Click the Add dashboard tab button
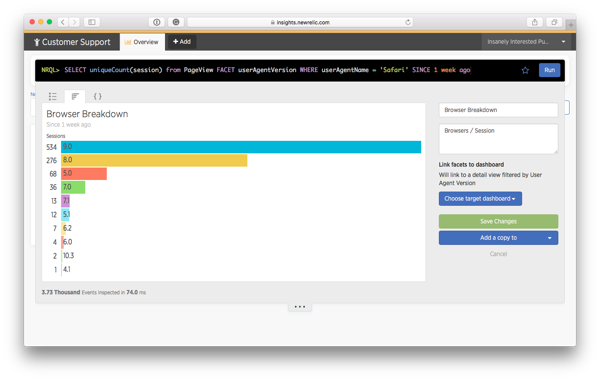Viewport: 600px width, 381px height. tap(182, 42)
